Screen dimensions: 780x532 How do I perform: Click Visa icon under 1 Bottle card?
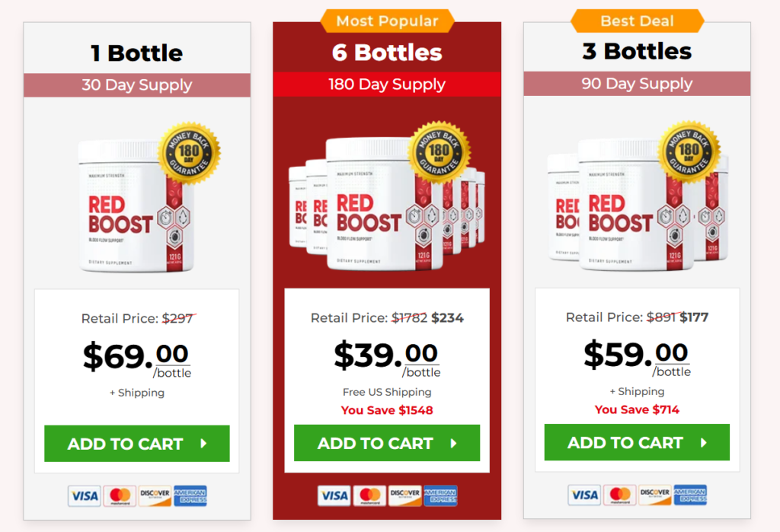84,496
